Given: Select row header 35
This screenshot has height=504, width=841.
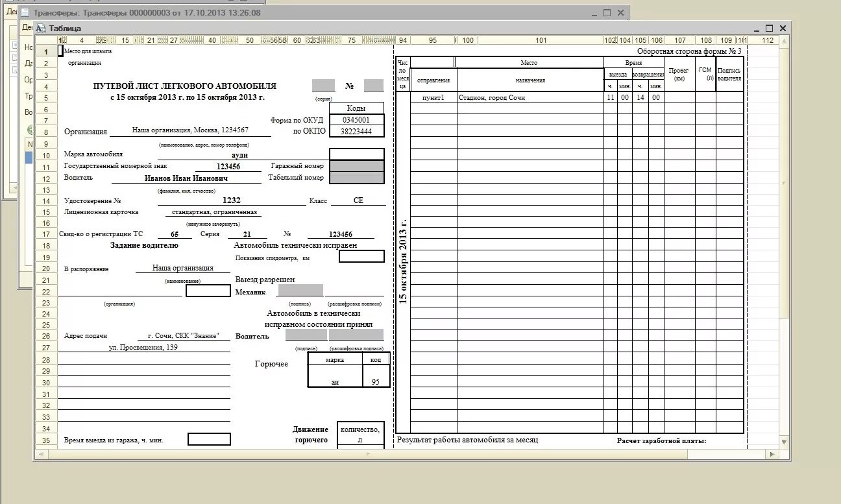Looking at the screenshot, I should pyautogui.click(x=46, y=440).
